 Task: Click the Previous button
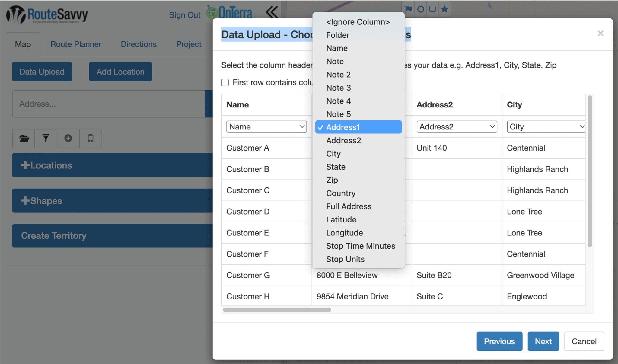point(499,341)
